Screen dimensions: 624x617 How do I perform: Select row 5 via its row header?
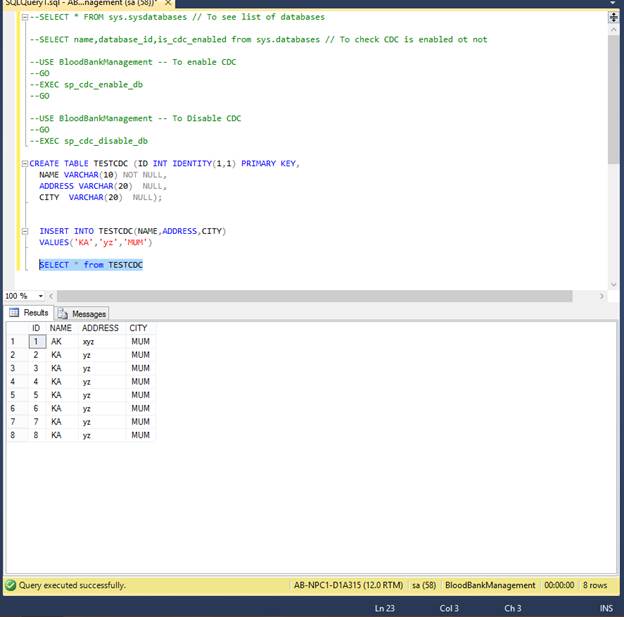pyautogui.click(x=13, y=395)
